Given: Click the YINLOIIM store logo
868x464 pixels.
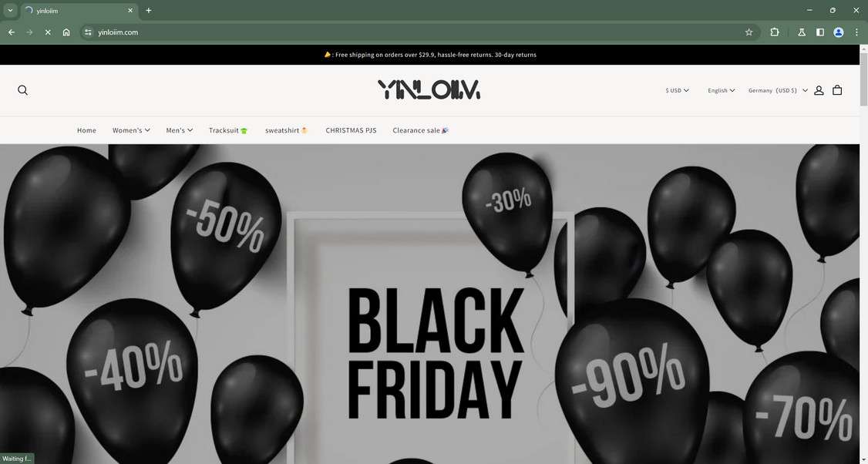Looking at the screenshot, I should pyautogui.click(x=429, y=89).
